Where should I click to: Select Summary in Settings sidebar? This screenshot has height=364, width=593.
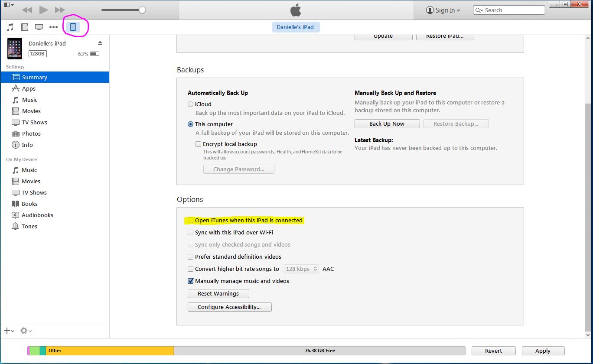(x=55, y=77)
